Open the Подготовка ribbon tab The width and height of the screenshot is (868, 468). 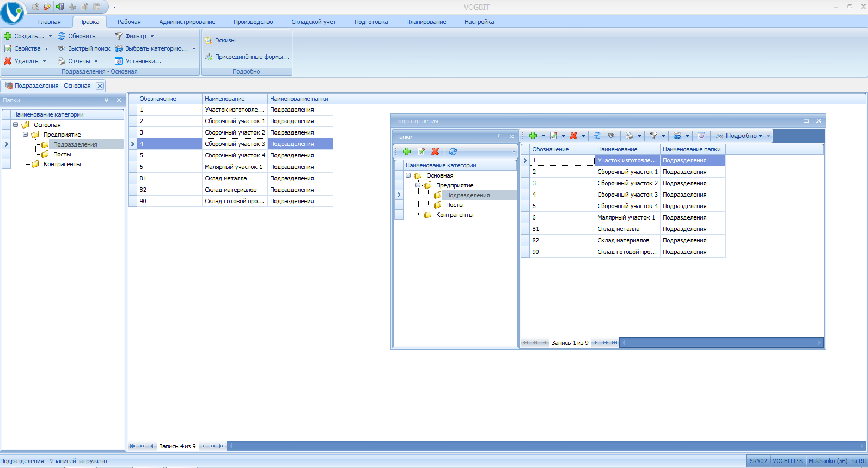coord(371,22)
